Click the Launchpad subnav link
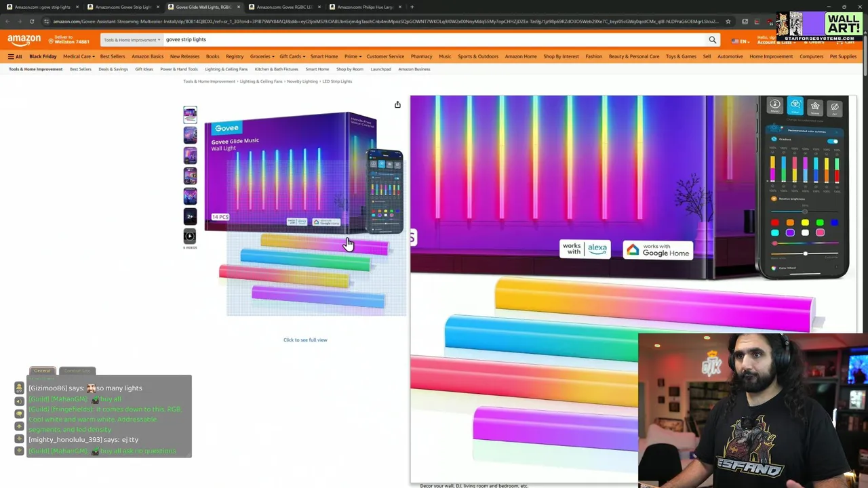Viewport: 868px width, 488px height. point(380,69)
